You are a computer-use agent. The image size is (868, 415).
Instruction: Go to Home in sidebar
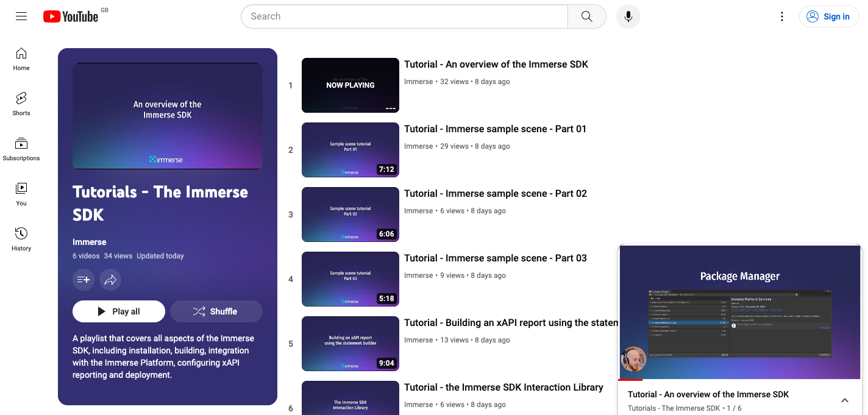tap(21, 59)
